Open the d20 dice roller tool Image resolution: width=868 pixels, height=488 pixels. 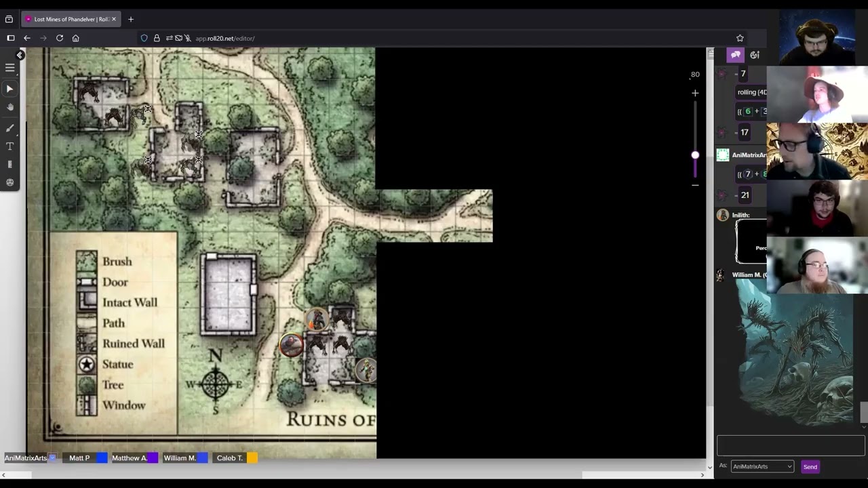[x=9, y=182]
